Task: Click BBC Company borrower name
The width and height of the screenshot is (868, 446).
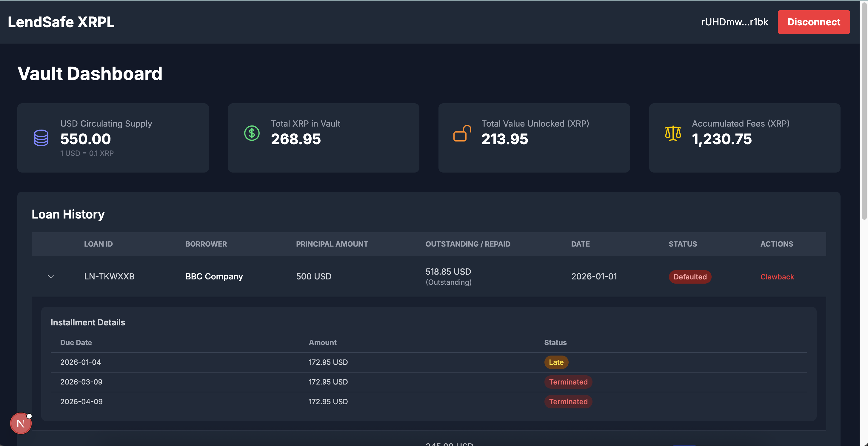Action: point(214,276)
